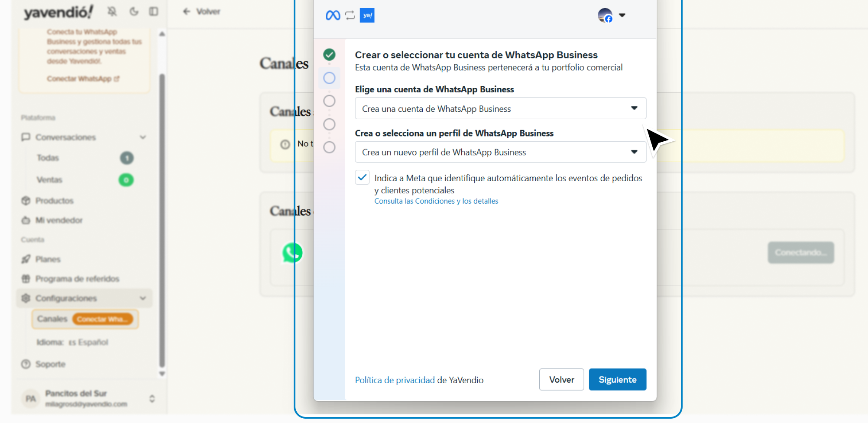This screenshot has width=868, height=423.
Task: Open Programa de referidos in sidebar
Action: click(x=77, y=279)
